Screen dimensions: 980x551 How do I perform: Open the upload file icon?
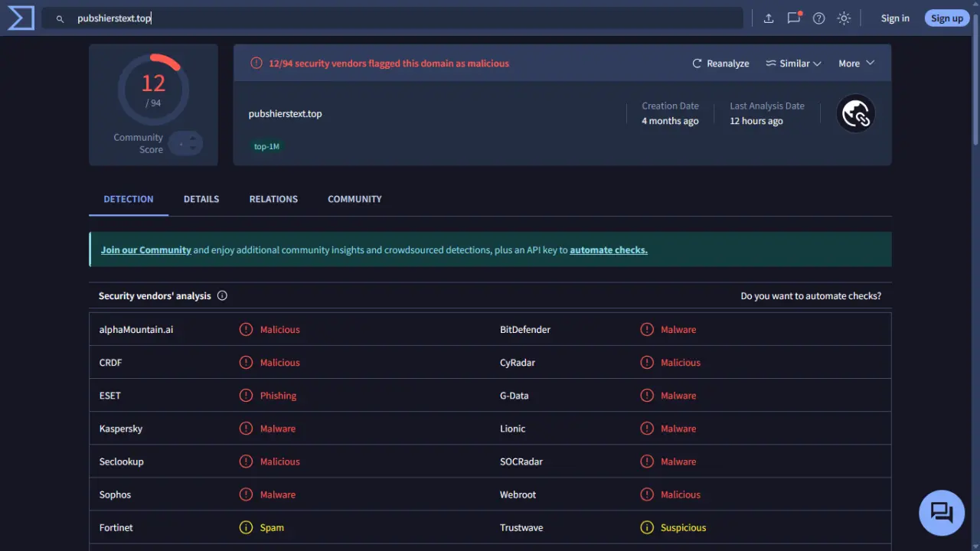769,18
